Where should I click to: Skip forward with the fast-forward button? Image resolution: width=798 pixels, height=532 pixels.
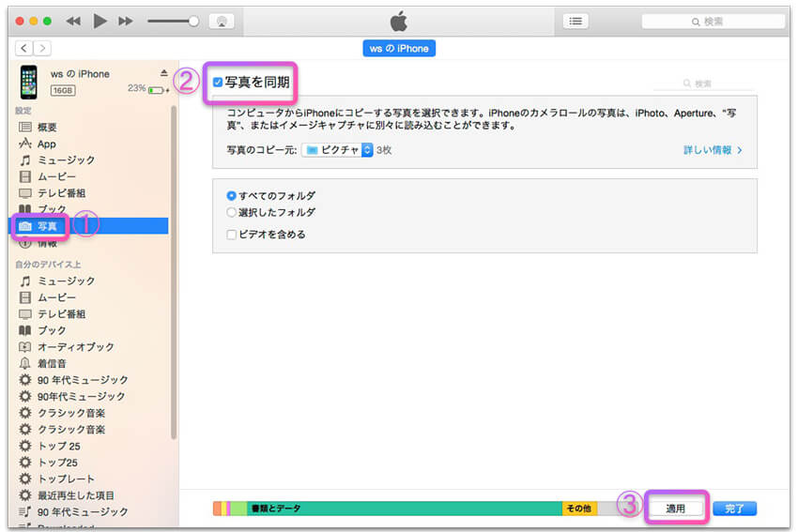click(126, 21)
